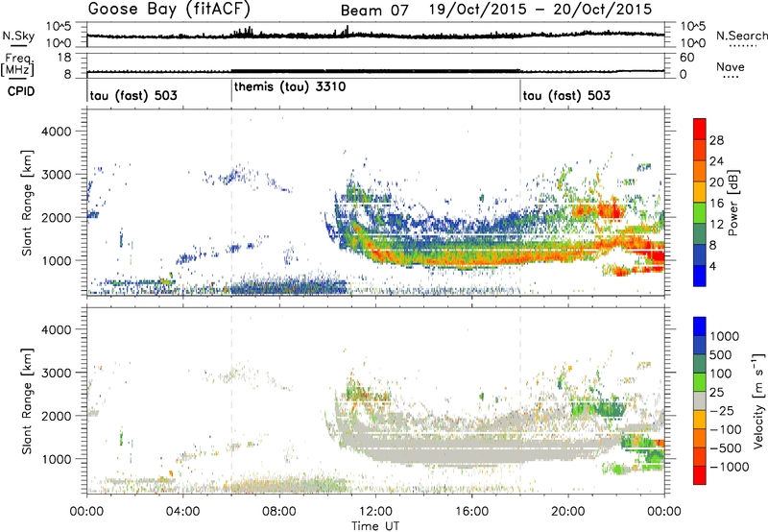The height and width of the screenshot is (532, 768).
Task: Click the 'Freq. [MHz]' axis label
Action: [17, 65]
